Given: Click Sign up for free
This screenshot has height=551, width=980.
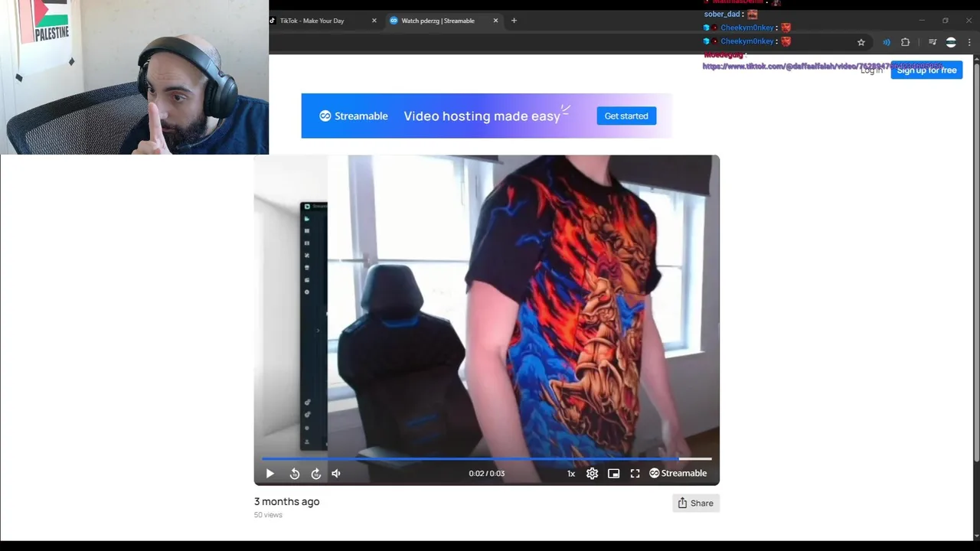Looking at the screenshot, I should 926,70.
